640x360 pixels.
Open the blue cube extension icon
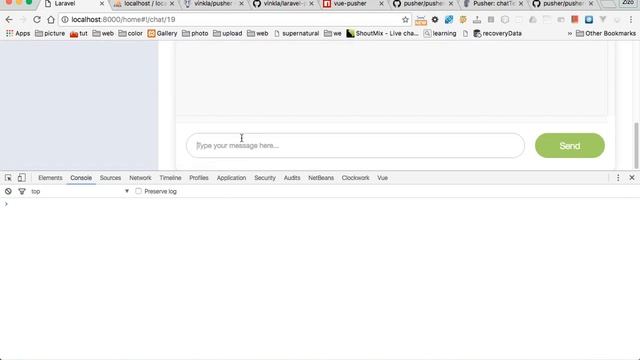[449, 20]
